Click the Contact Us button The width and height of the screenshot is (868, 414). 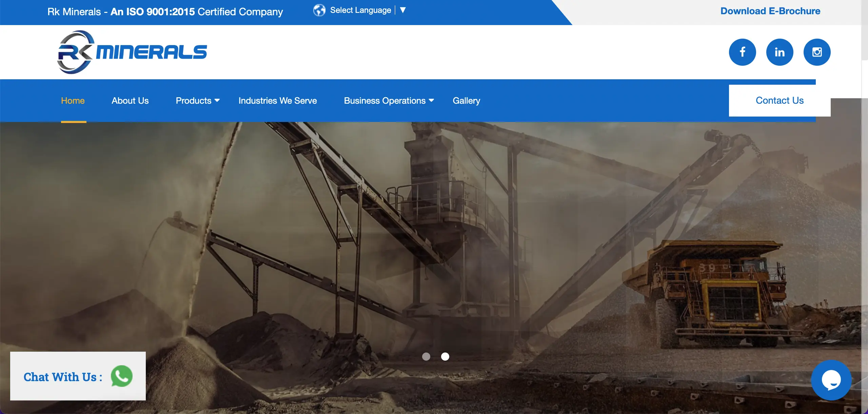click(x=780, y=101)
